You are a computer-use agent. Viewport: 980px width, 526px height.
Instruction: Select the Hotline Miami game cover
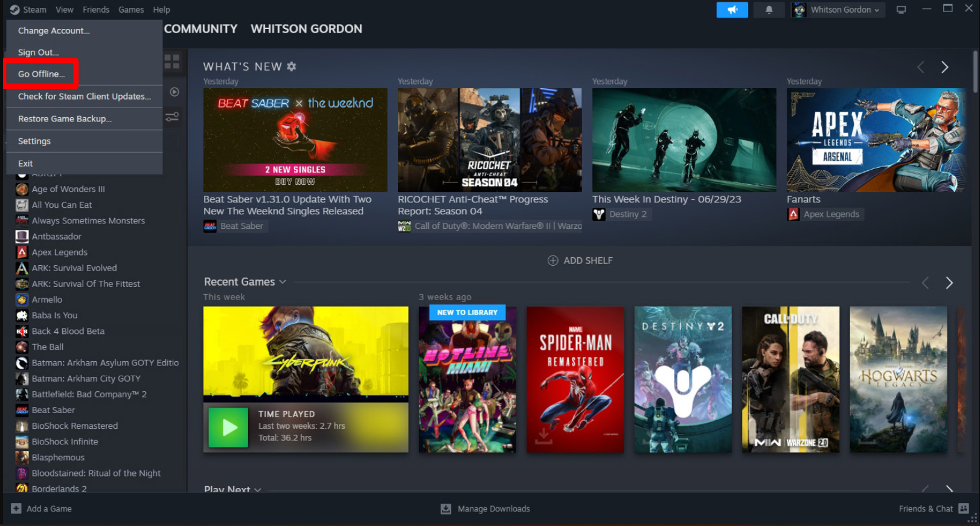[467, 379]
